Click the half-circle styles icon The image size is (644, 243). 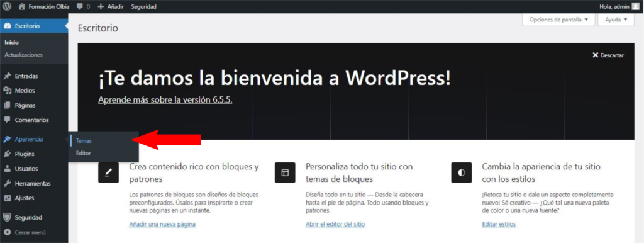pos(461,172)
